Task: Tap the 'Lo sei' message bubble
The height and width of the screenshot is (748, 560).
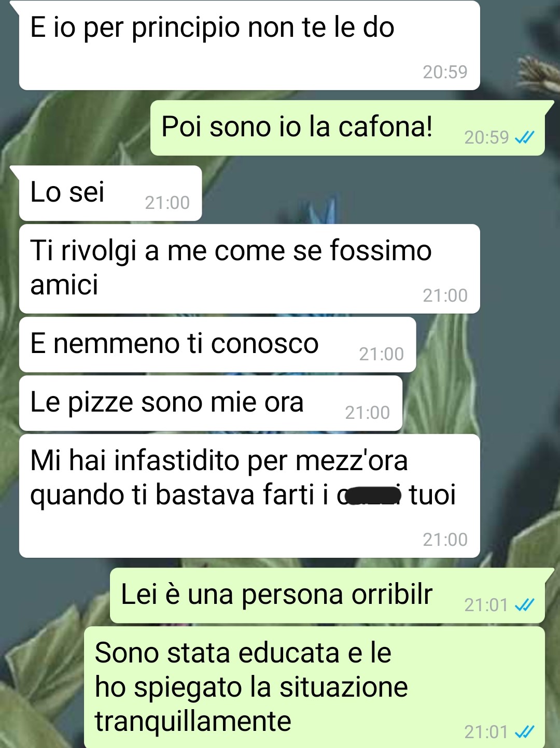Action: (x=110, y=193)
